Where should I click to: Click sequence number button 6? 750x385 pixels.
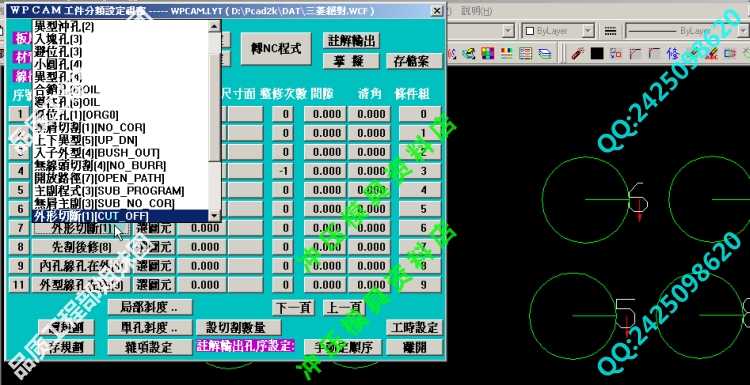(19, 209)
